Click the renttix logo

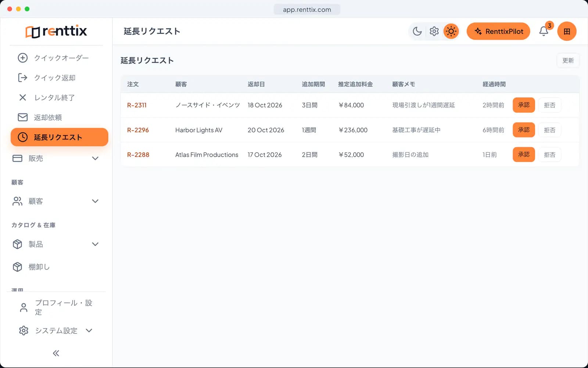click(x=56, y=31)
